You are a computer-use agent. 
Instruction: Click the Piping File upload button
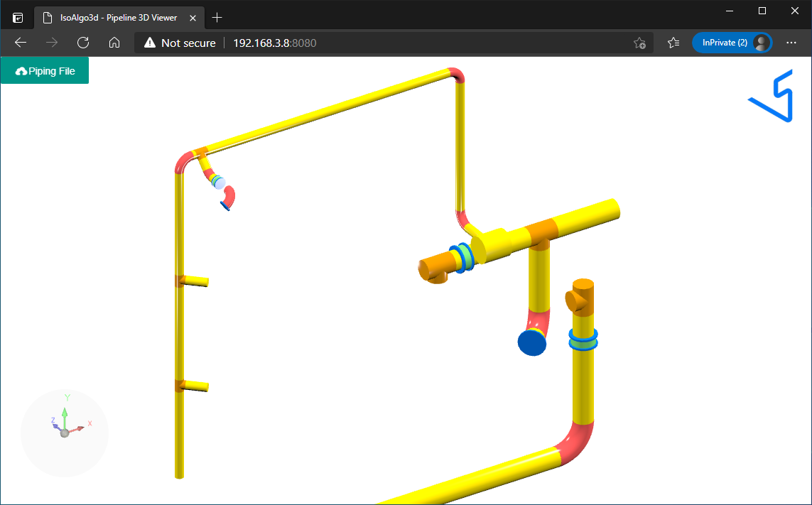[x=45, y=71]
